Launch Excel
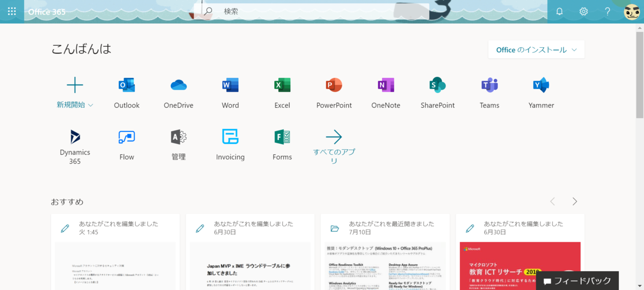This screenshot has width=644, height=290. click(x=282, y=93)
